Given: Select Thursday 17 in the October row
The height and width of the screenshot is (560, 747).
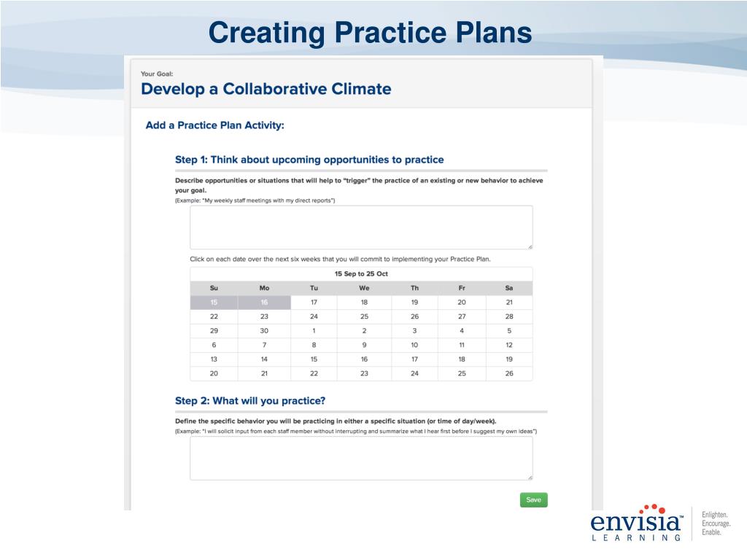Looking at the screenshot, I should [414, 359].
